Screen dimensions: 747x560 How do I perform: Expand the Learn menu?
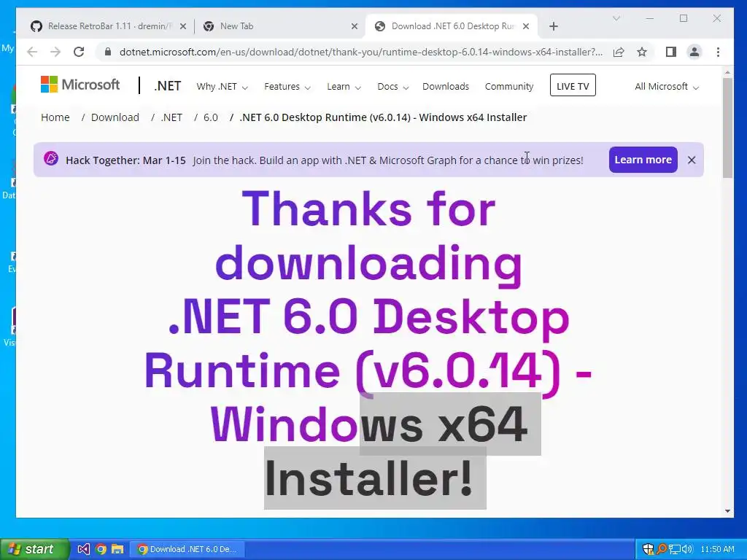pyautogui.click(x=344, y=87)
